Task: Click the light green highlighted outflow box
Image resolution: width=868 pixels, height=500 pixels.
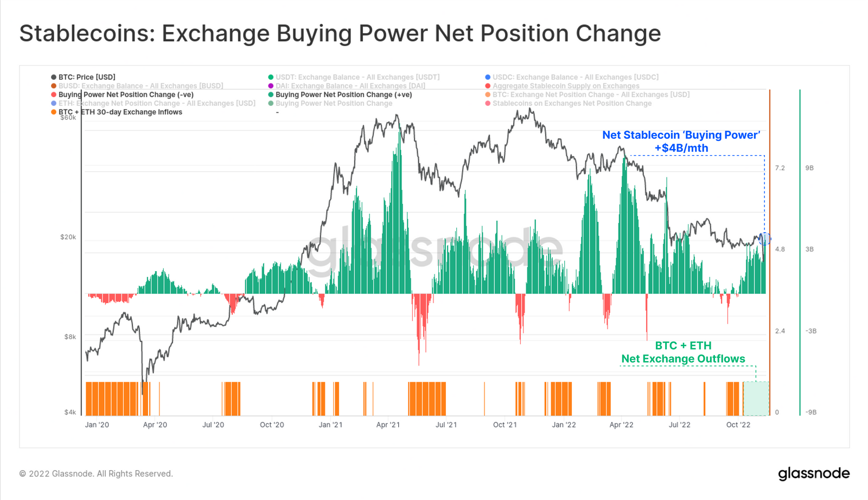Action: click(x=756, y=399)
